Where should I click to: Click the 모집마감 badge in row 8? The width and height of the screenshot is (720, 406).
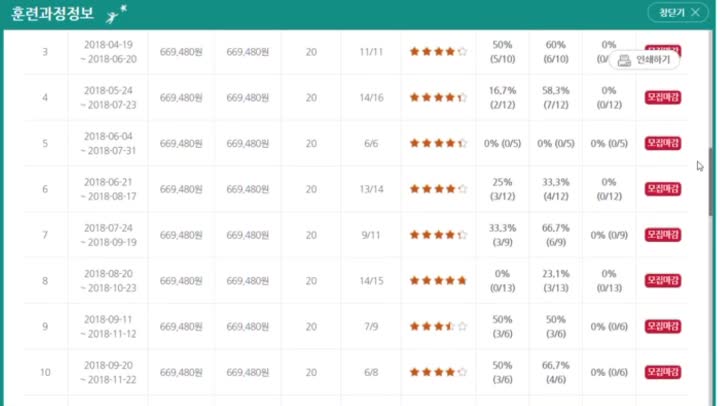663,280
